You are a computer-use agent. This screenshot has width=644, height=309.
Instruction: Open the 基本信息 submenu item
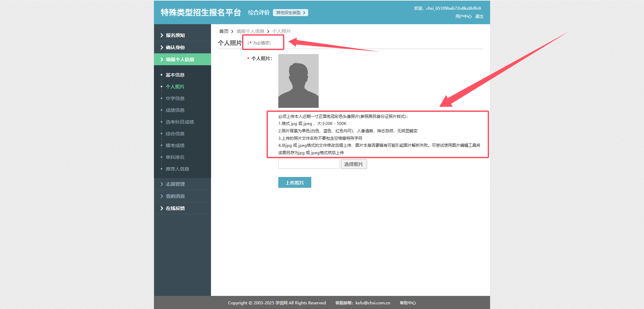tap(175, 75)
